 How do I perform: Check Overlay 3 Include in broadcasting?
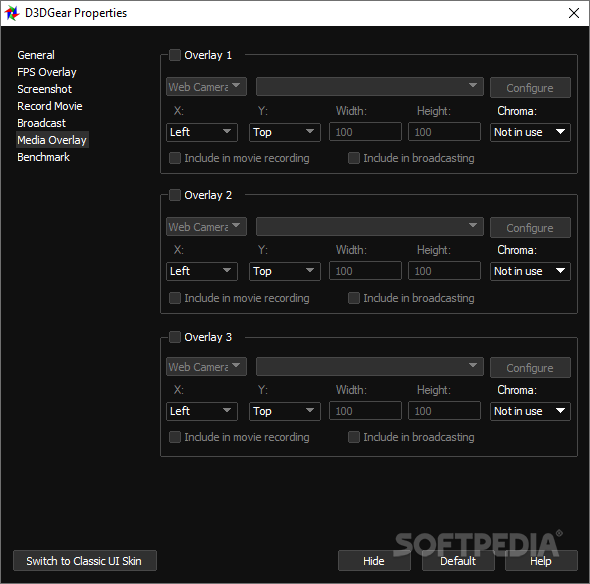(354, 437)
